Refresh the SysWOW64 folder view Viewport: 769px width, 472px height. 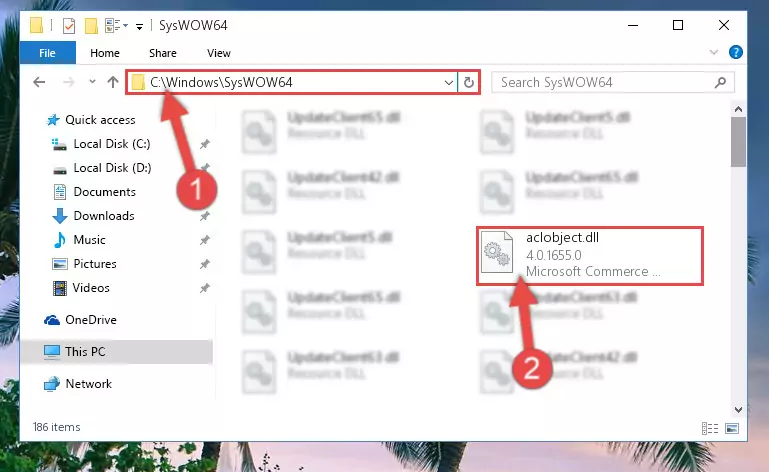pyautogui.click(x=469, y=82)
